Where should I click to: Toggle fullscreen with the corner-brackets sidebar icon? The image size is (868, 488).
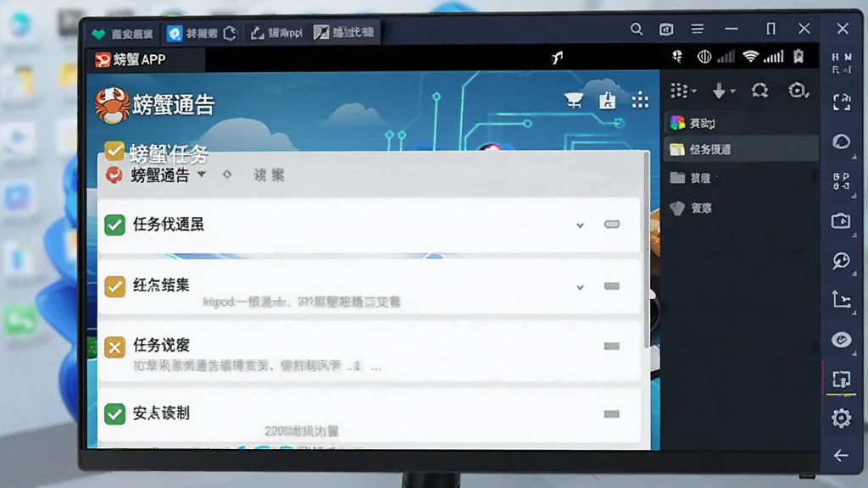[842, 102]
